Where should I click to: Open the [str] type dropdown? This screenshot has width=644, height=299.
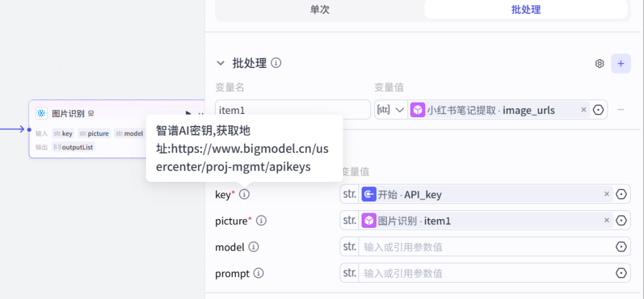[391, 110]
